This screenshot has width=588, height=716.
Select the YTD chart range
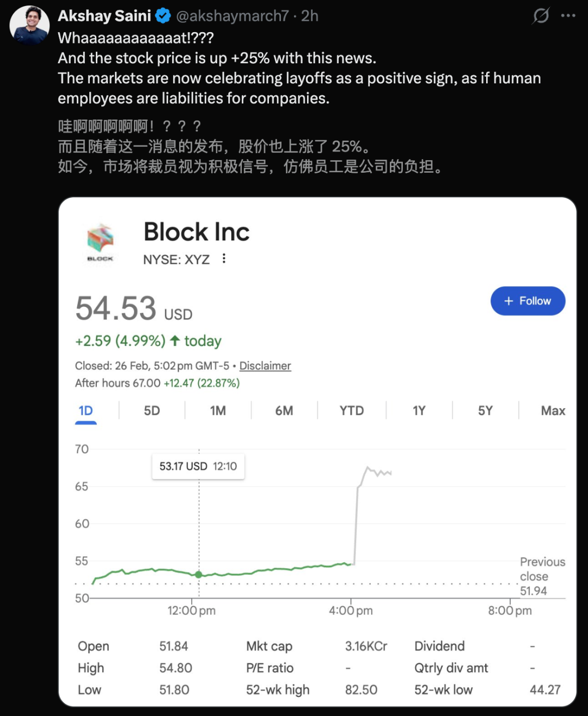click(352, 411)
